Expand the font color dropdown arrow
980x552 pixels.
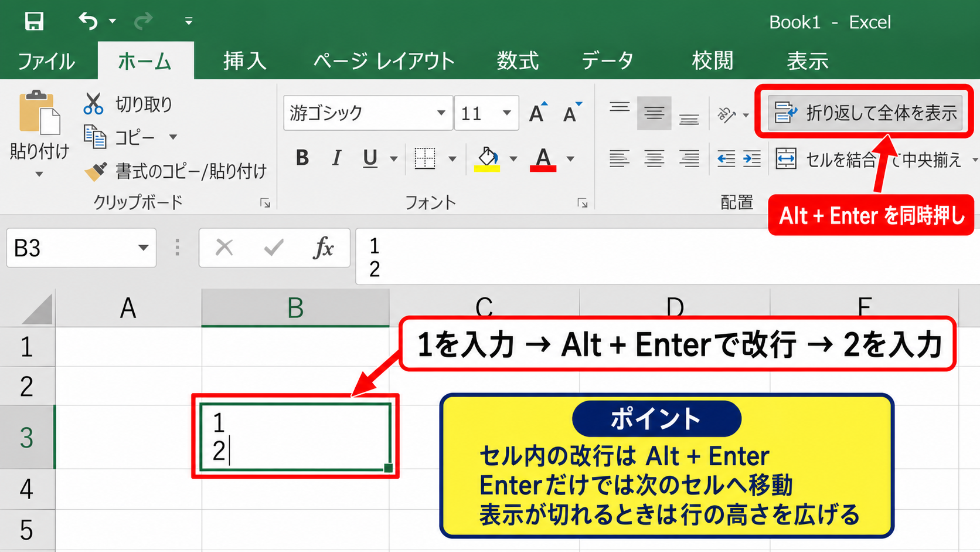(x=570, y=159)
